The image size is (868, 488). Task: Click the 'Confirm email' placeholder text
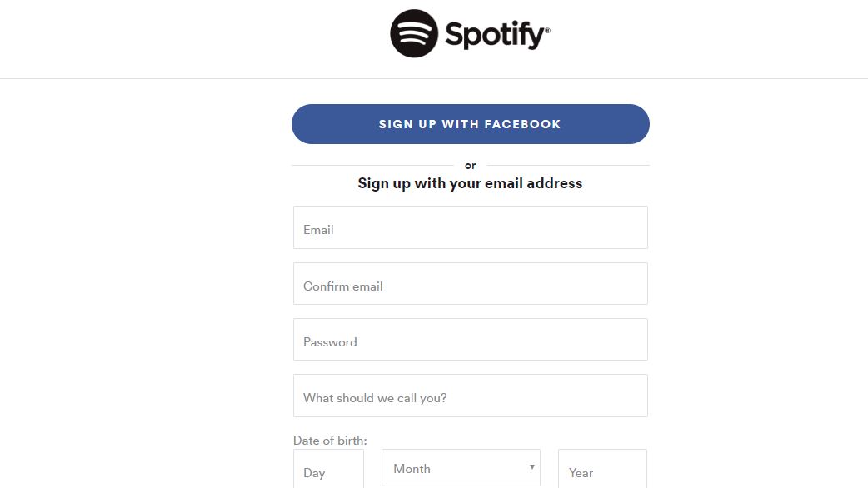click(x=342, y=286)
